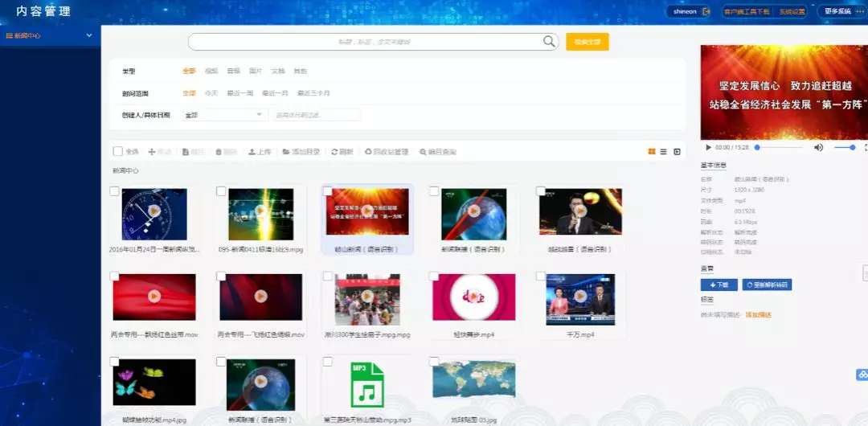Image resolution: width=868 pixels, height=426 pixels.
Task: Click the panel toggle icon beside list view
Action: pos(677,151)
